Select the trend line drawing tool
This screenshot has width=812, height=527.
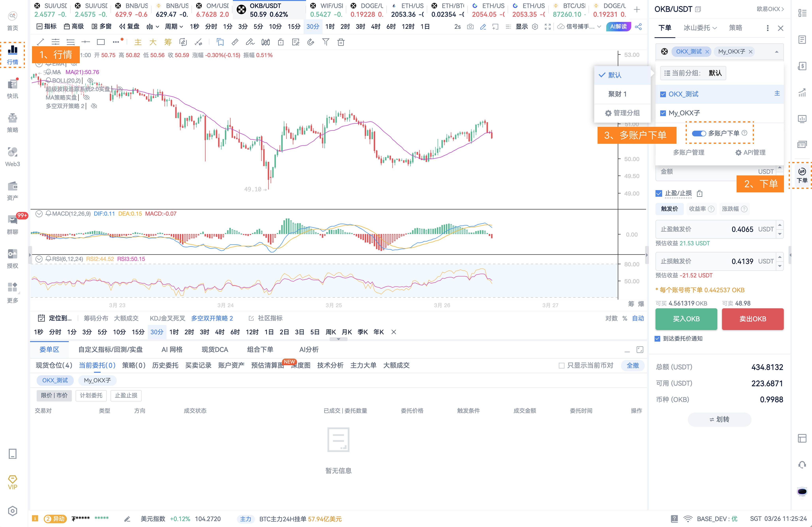40,42
